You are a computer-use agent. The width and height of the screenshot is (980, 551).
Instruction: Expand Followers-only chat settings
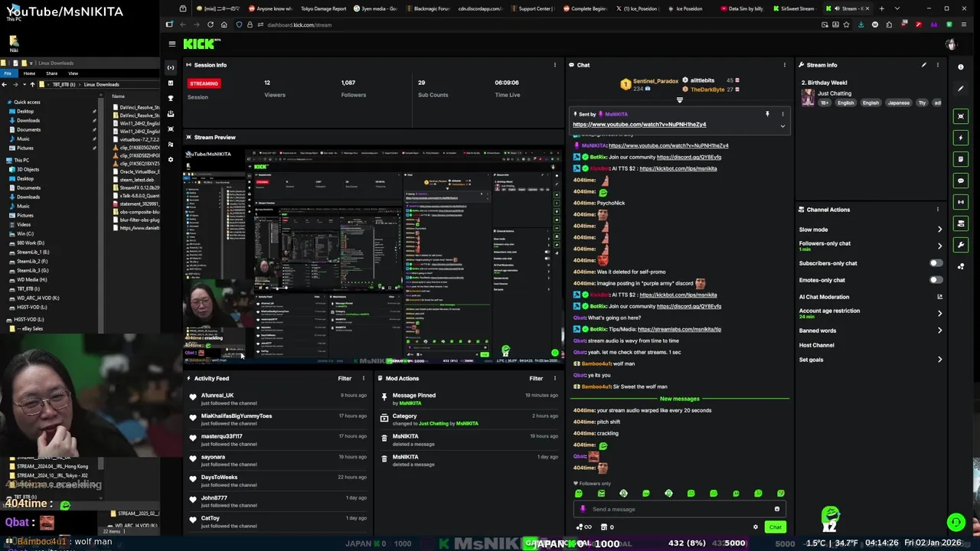(x=939, y=246)
